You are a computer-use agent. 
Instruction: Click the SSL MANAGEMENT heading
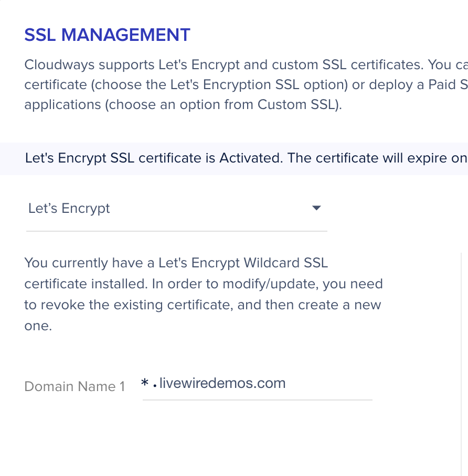107,35
